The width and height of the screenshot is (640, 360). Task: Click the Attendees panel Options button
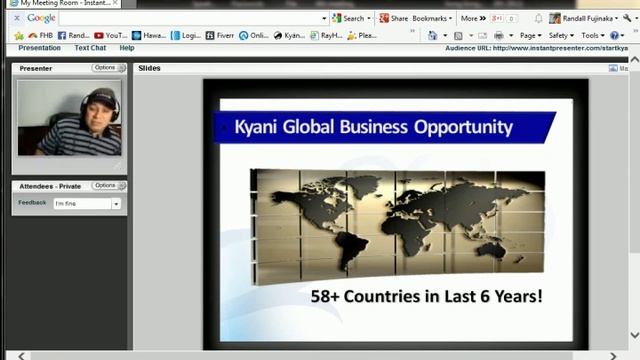108,186
